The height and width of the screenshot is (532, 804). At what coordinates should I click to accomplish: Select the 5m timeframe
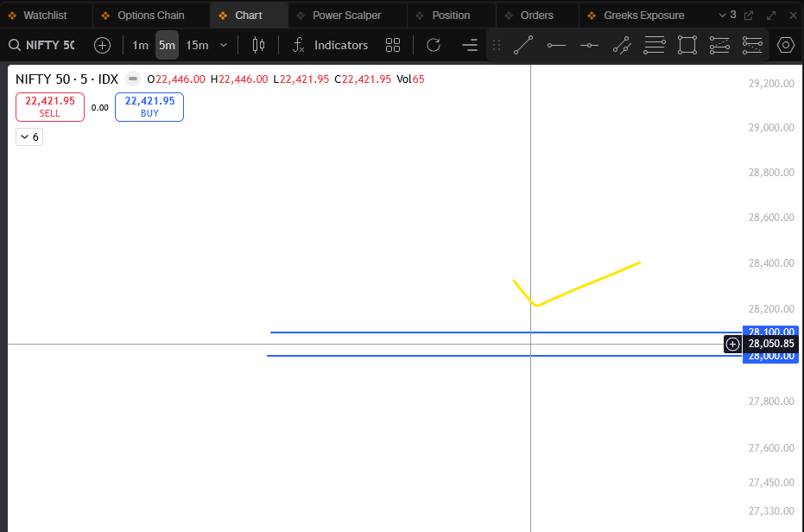[167, 45]
